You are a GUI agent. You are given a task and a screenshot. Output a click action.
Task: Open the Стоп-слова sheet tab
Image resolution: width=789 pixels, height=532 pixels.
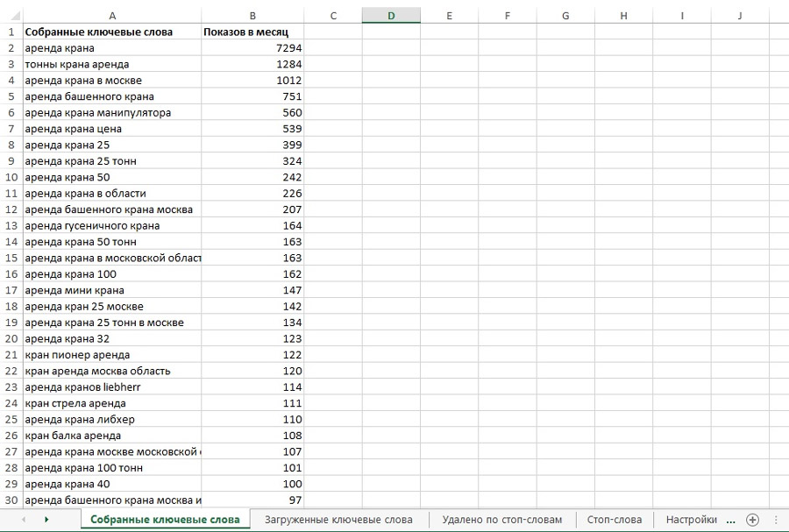coord(615,520)
